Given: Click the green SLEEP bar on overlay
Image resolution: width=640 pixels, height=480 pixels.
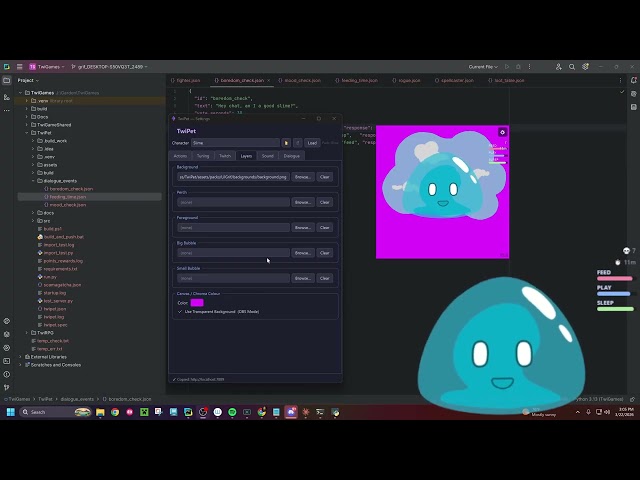Looking at the screenshot, I should [x=615, y=309].
